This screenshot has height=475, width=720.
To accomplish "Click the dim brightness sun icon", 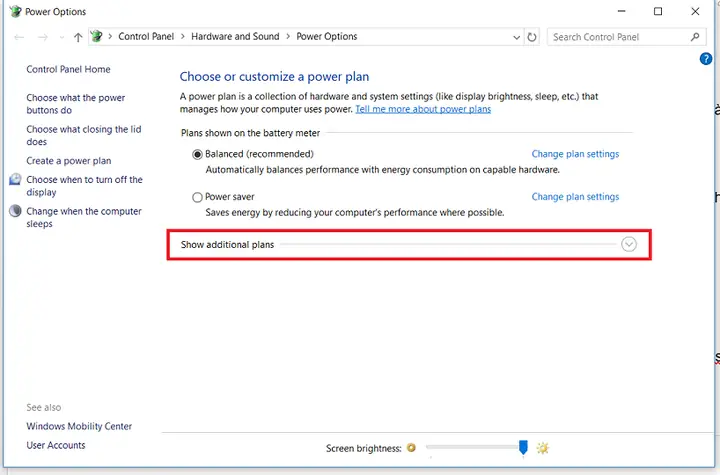I will 411,447.
